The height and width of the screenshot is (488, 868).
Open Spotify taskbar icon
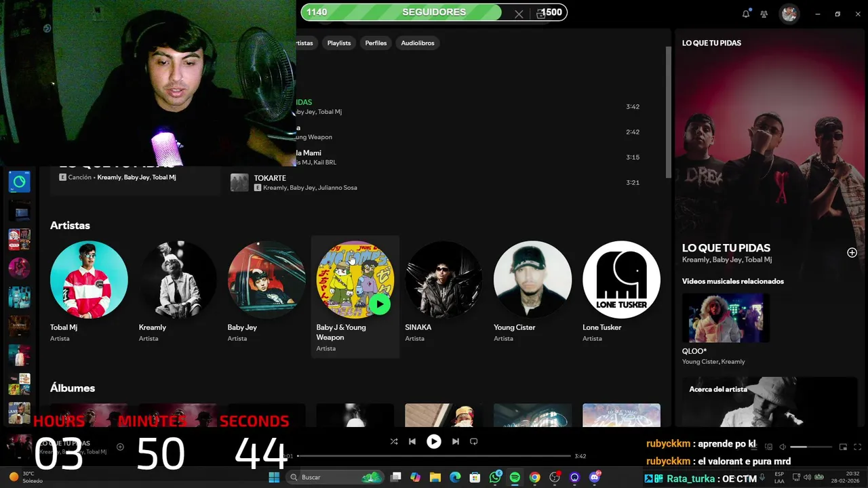[515, 477]
